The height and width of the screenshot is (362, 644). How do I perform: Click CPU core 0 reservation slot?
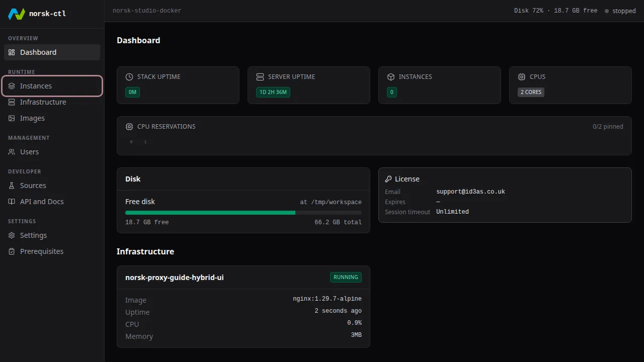coord(131,142)
